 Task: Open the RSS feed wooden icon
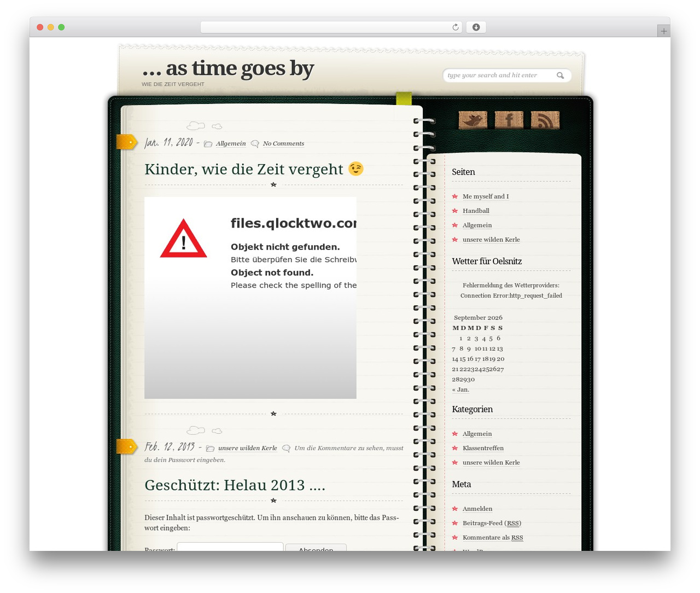pos(545,120)
